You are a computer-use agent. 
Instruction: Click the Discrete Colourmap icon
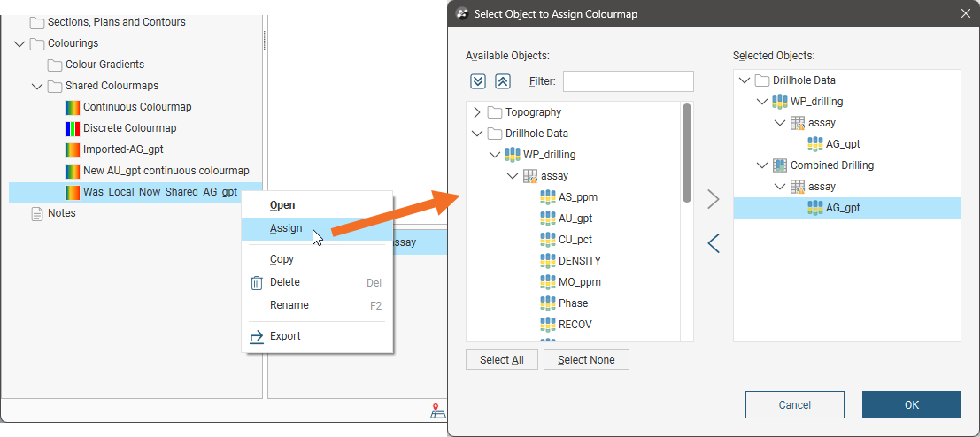[x=73, y=128]
